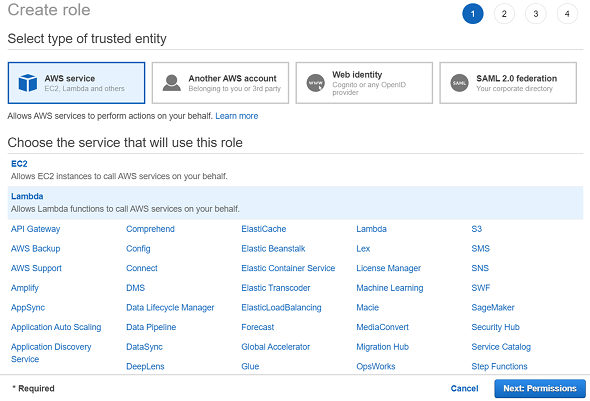This screenshot has height=401, width=590.
Task: Click the AWS service cube icon
Action: point(28,83)
